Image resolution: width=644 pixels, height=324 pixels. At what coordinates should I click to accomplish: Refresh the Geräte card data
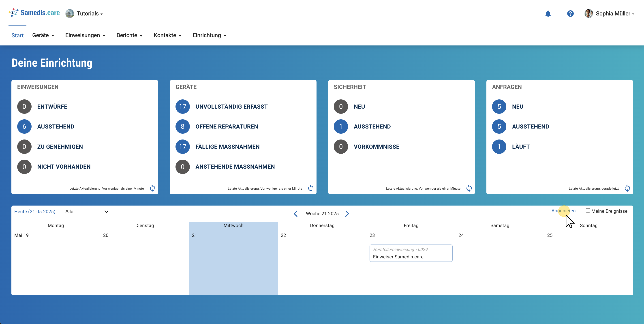(311, 188)
